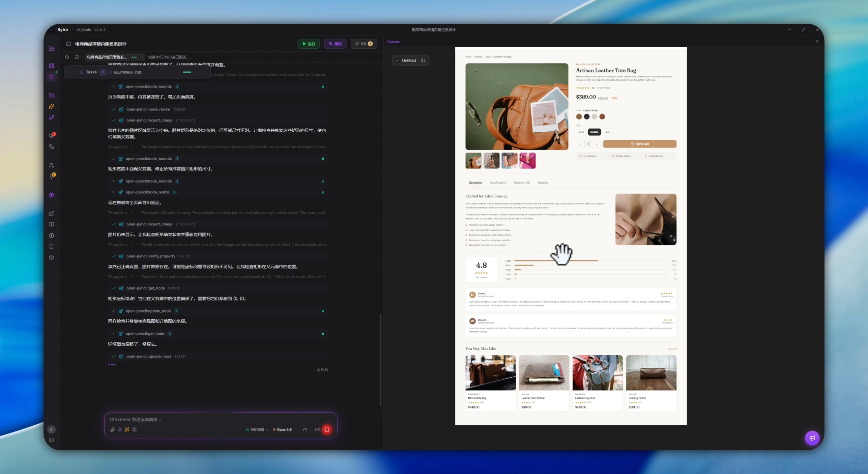Open the Git changes button

click(x=363, y=44)
